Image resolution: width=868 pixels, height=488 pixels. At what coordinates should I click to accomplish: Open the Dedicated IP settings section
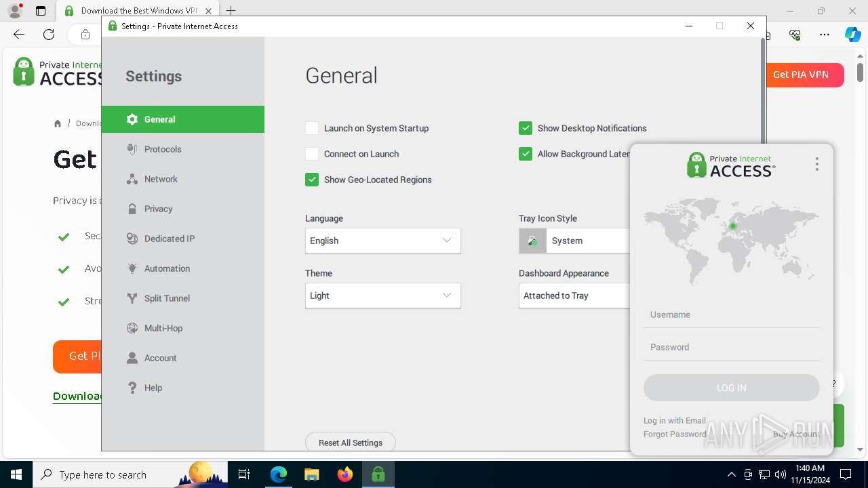pyautogui.click(x=182, y=239)
